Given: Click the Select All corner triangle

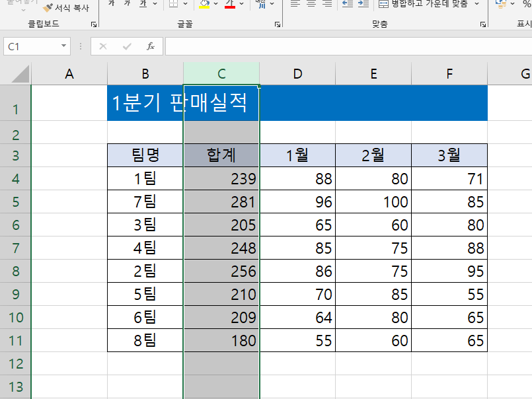Looking at the screenshot, I should [x=20, y=74].
